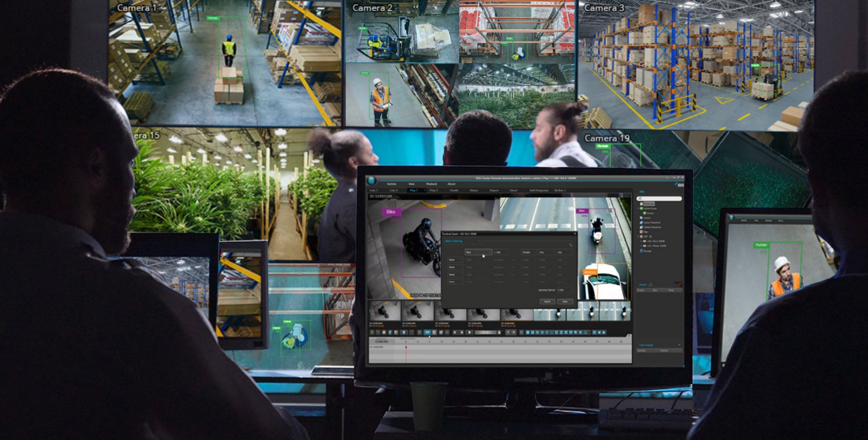Open the Playback menu
Viewport: 868px width, 440px height.
431,184
